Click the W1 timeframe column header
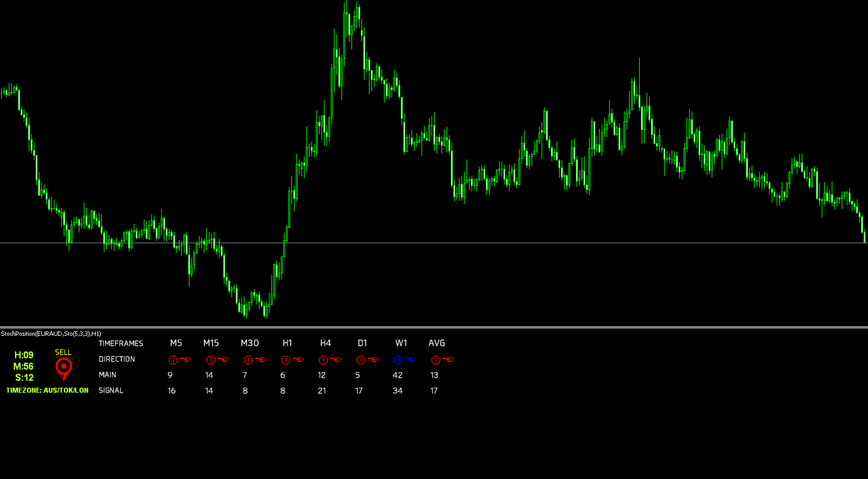 (x=401, y=343)
